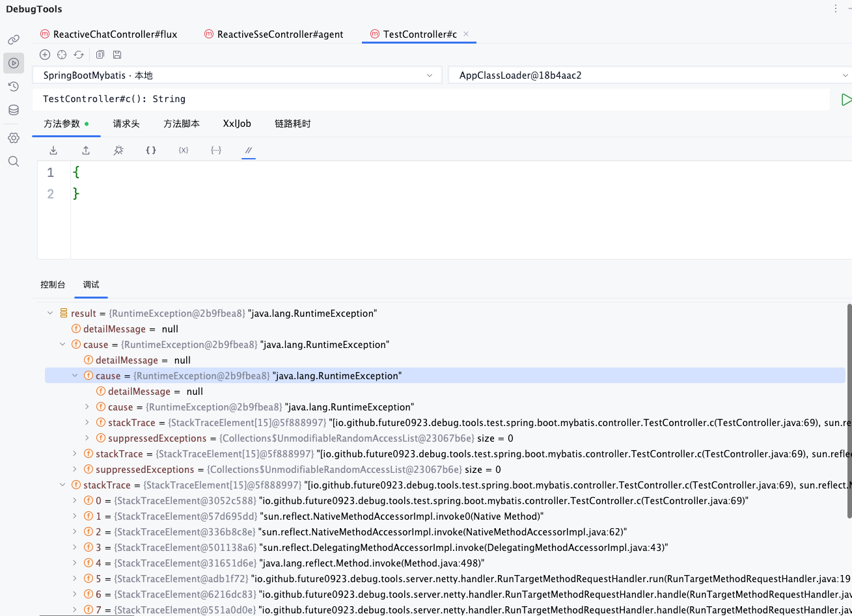Open the link icon in the left sidebar

13,40
